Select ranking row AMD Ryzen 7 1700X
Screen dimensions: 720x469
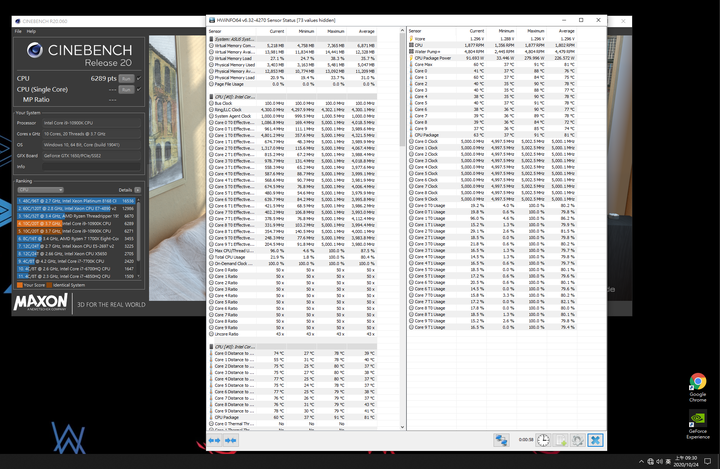pyautogui.click(x=76, y=238)
